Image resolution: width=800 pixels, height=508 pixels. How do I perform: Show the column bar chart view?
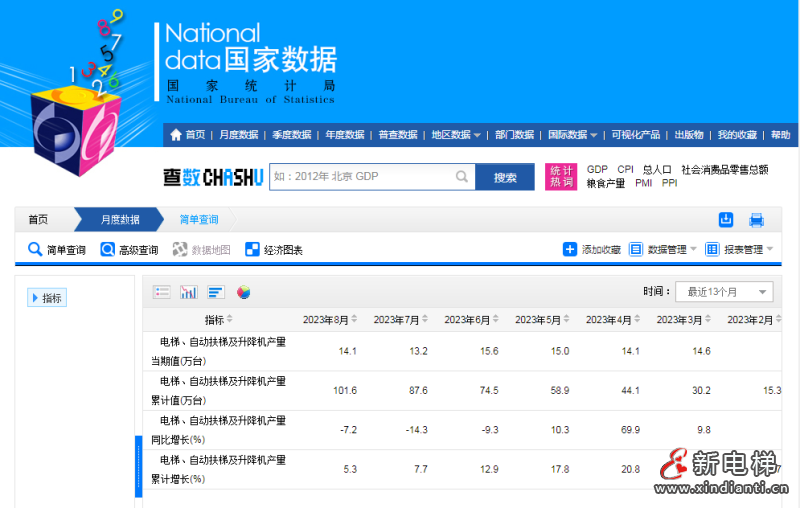point(189,292)
